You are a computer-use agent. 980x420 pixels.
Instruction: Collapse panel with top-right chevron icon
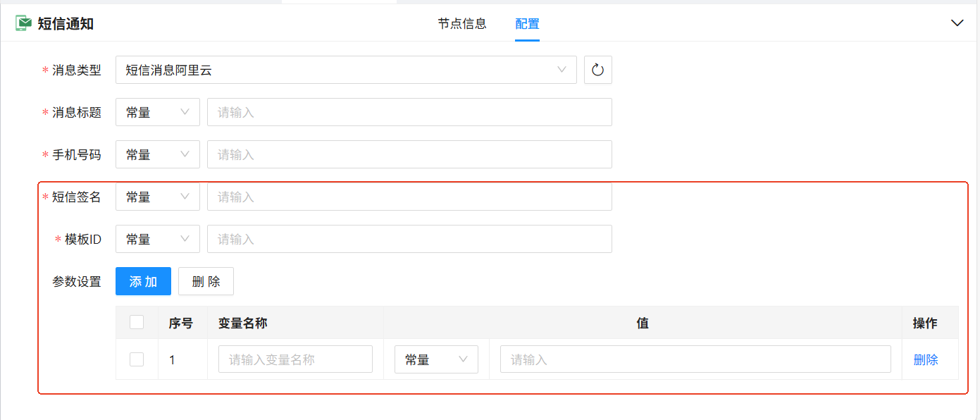tap(957, 23)
